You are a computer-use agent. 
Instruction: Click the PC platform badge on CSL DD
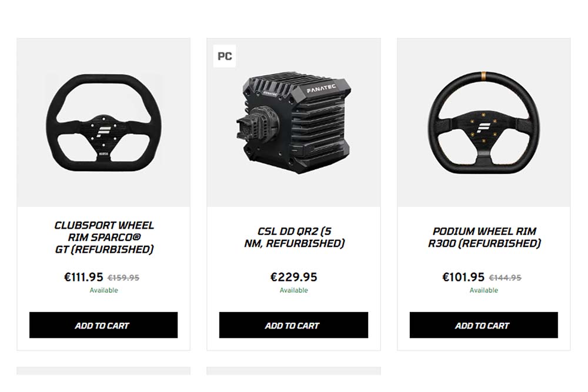[x=225, y=56]
